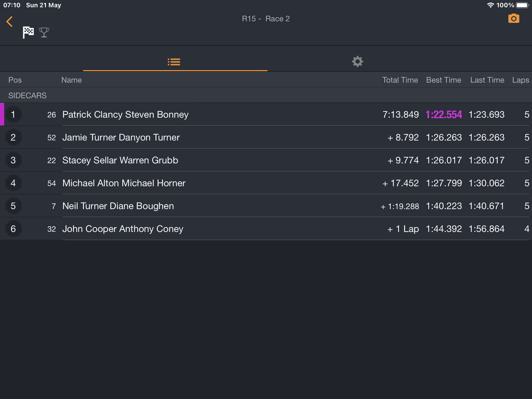Select best time 1:44.392
Viewport: 532px width, 399px height.
coord(444,229)
